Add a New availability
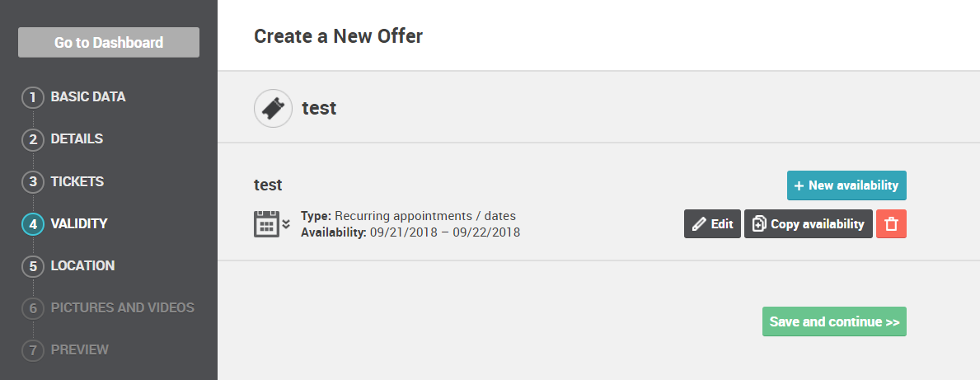Screen dimensions: 980x380 [846, 185]
